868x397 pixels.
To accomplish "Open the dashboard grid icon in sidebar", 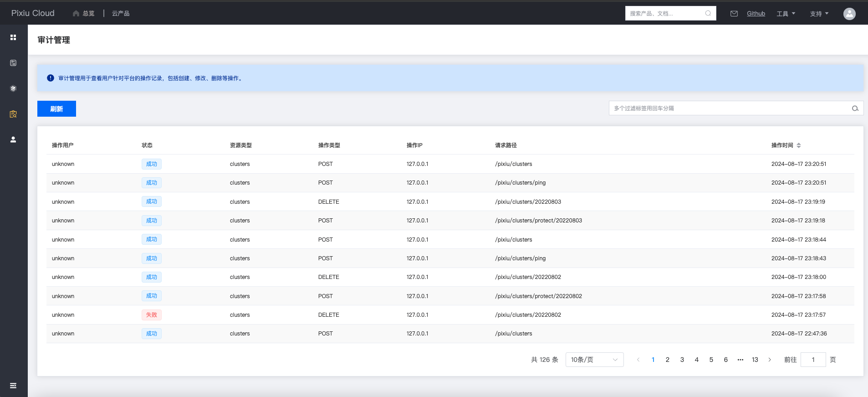I will [13, 37].
